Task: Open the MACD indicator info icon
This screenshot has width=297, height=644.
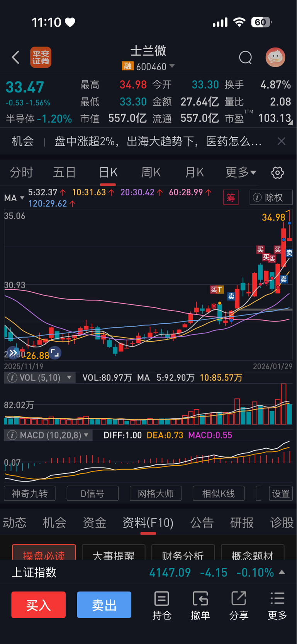Action: click(12, 435)
